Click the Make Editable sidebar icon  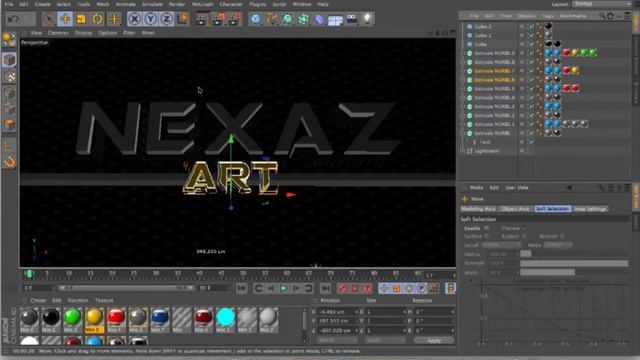[x=9, y=39]
